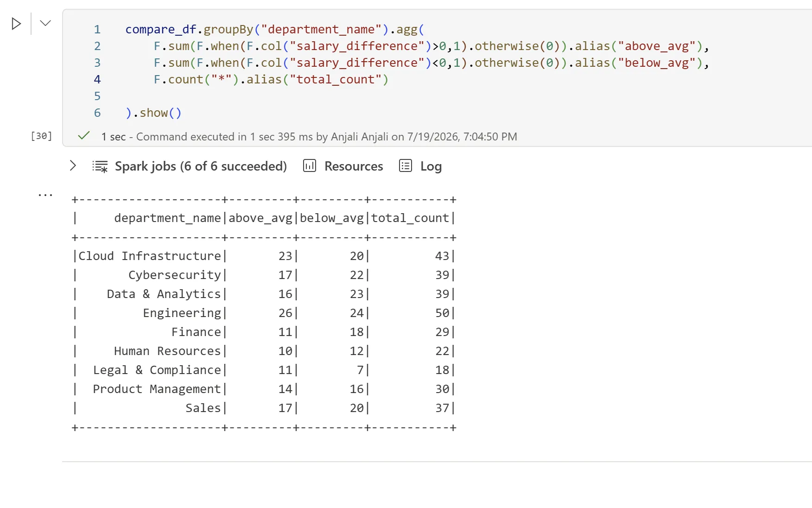Open the Resources tab
This screenshot has height=508, width=812.
(354, 166)
